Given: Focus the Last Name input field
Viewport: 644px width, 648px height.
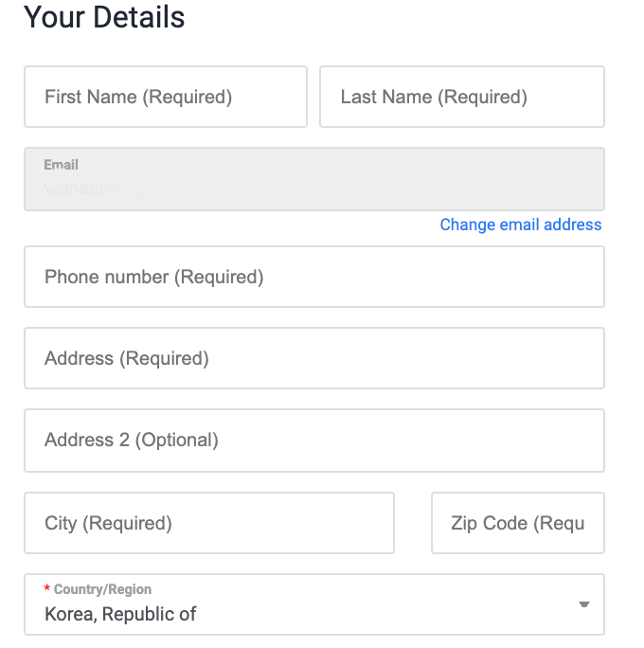Looking at the screenshot, I should pos(461,97).
